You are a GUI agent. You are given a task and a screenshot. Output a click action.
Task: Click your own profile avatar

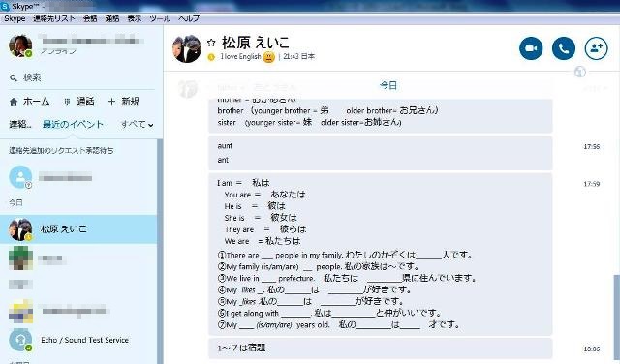pos(20,45)
